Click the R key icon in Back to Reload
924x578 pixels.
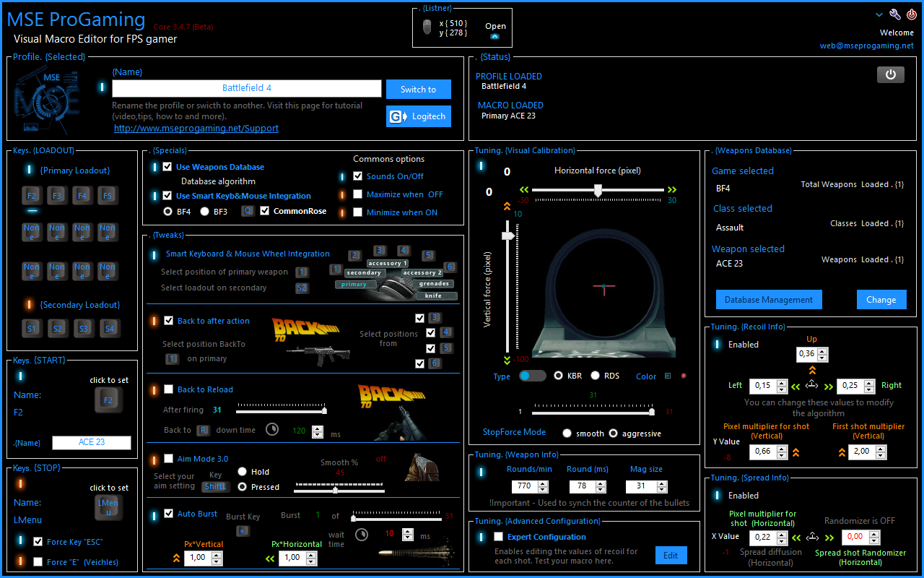click(204, 430)
